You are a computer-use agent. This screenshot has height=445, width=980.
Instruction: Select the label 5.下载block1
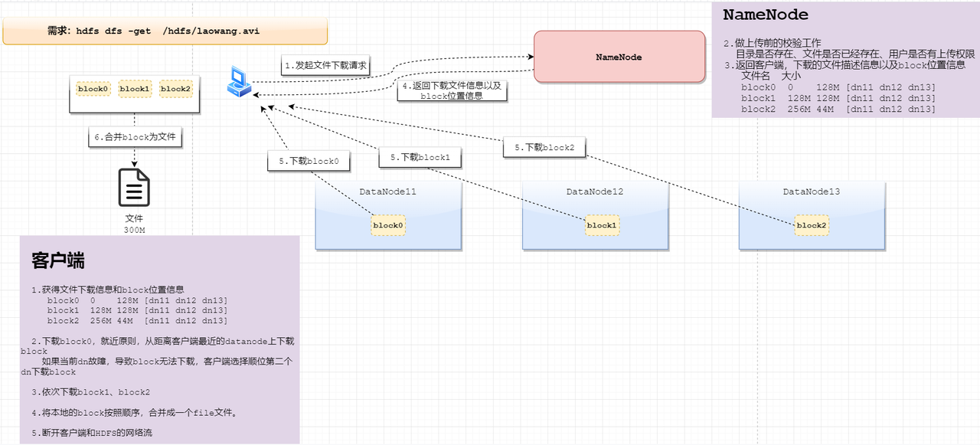click(x=420, y=157)
